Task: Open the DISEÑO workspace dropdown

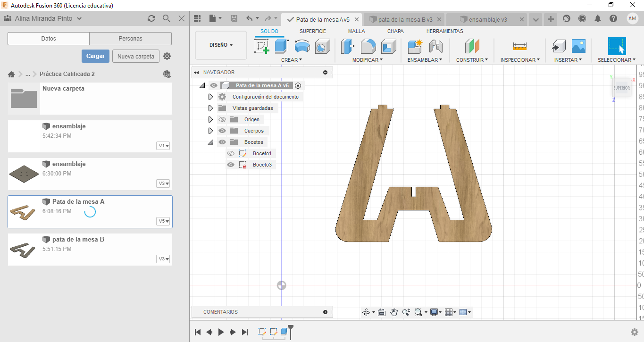Action: click(221, 45)
